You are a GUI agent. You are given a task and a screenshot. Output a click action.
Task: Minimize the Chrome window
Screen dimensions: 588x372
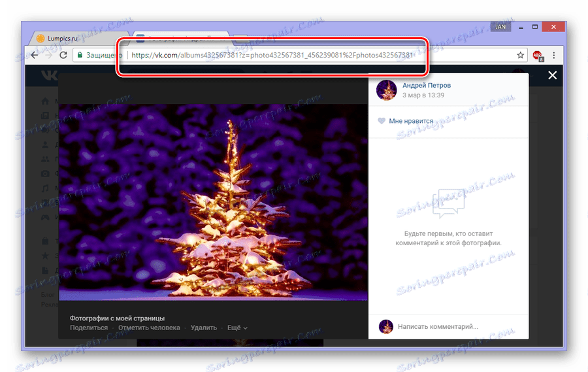pos(521,27)
